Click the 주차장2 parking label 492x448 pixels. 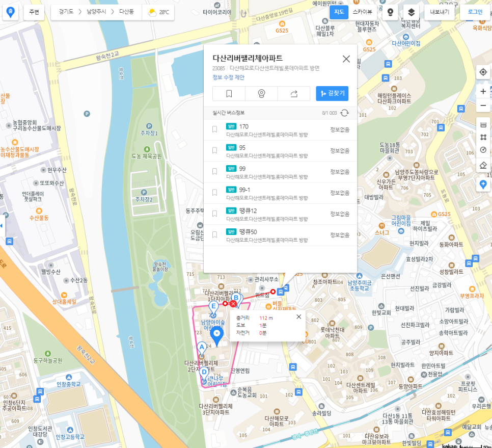(x=144, y=199)
